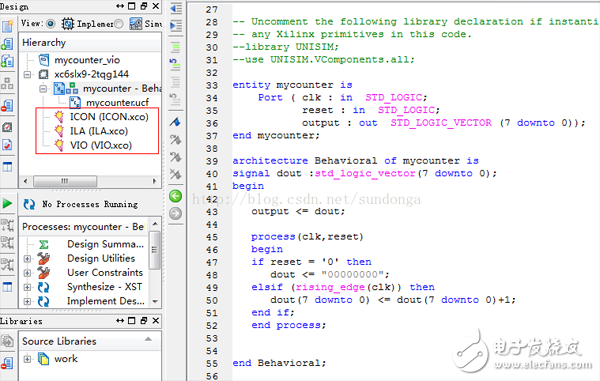Select the VIO (VIO.xco) core
The width and height of the screenshot is (600, 381).
[x=101, y=145]
